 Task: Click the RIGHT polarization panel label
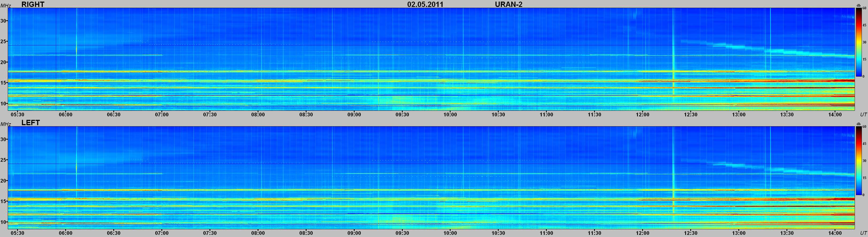click(33, 4)
